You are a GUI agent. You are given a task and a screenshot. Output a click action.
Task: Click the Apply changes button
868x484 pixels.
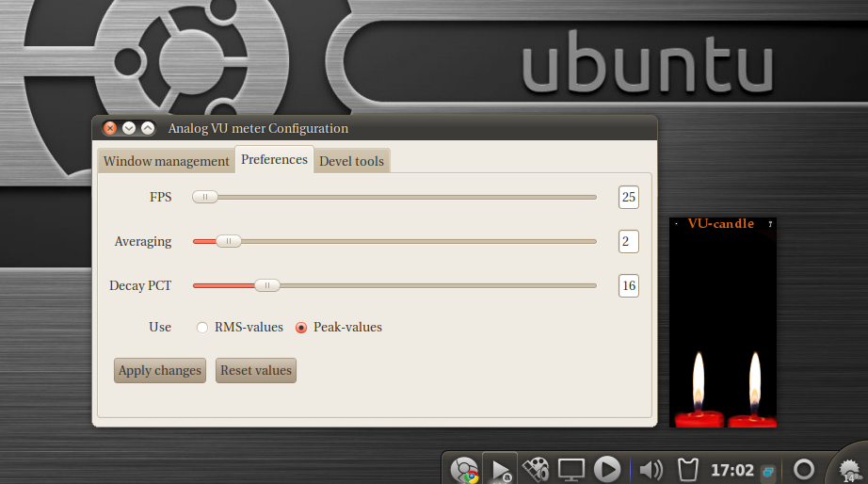pos(160,370)
